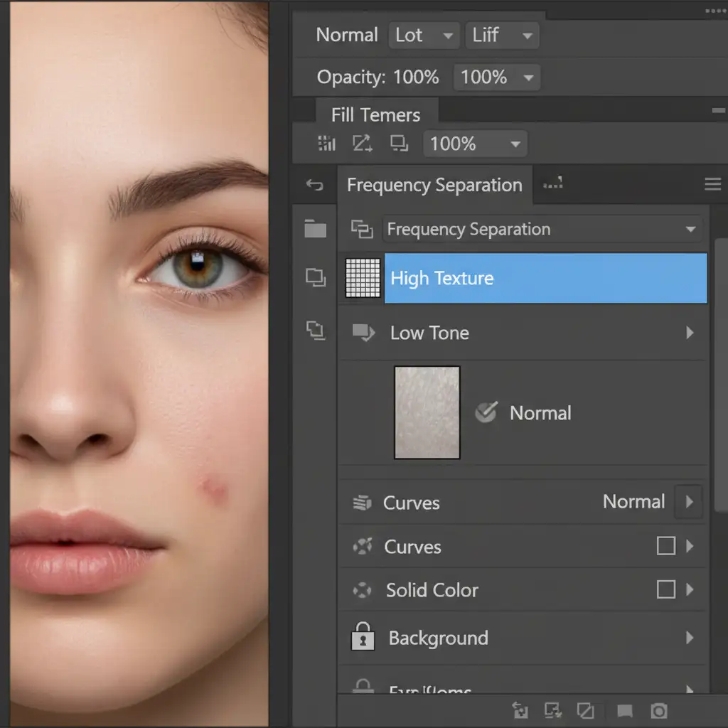Select the Fill Temers tab

click(375, 114)
